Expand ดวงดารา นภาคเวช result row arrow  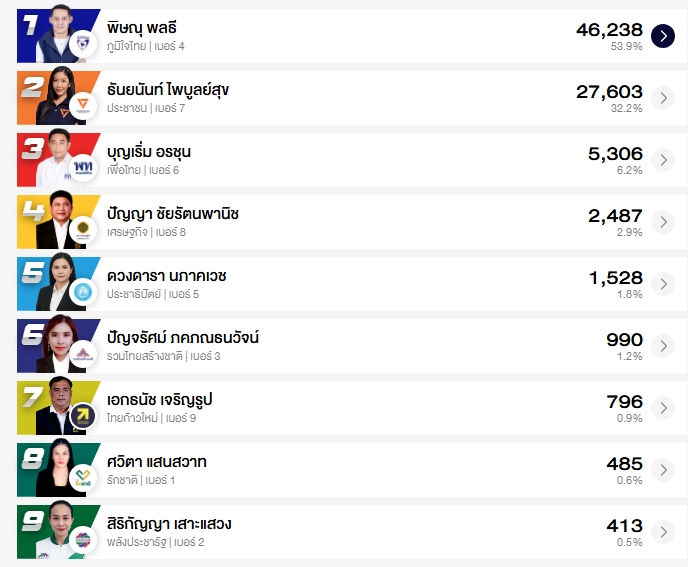coord(662,284)
